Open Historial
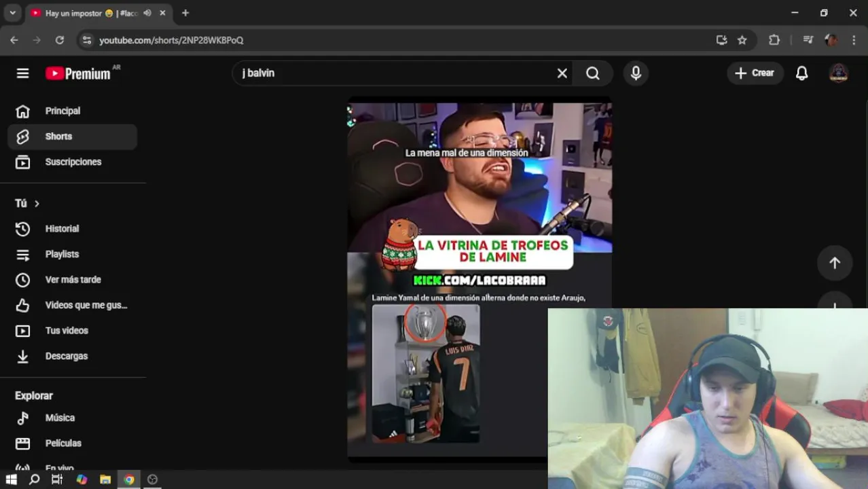 point(73,229)
